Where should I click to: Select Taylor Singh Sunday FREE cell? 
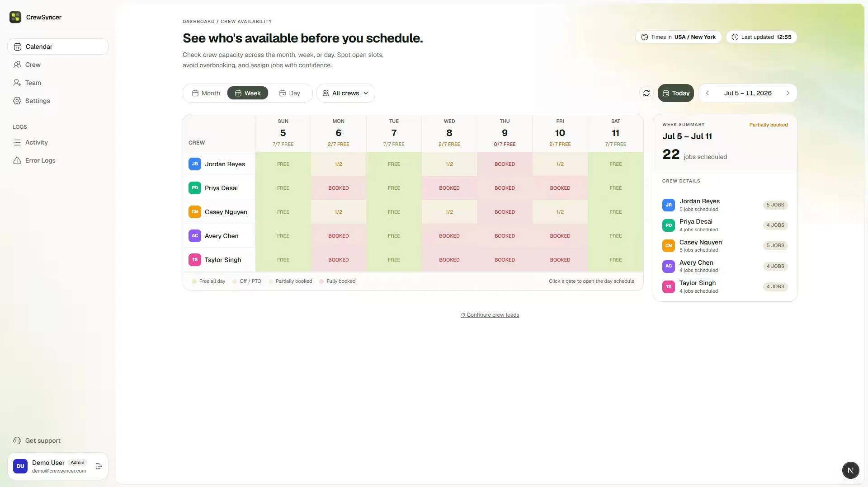pyautogui.click(x=283, y=260)
